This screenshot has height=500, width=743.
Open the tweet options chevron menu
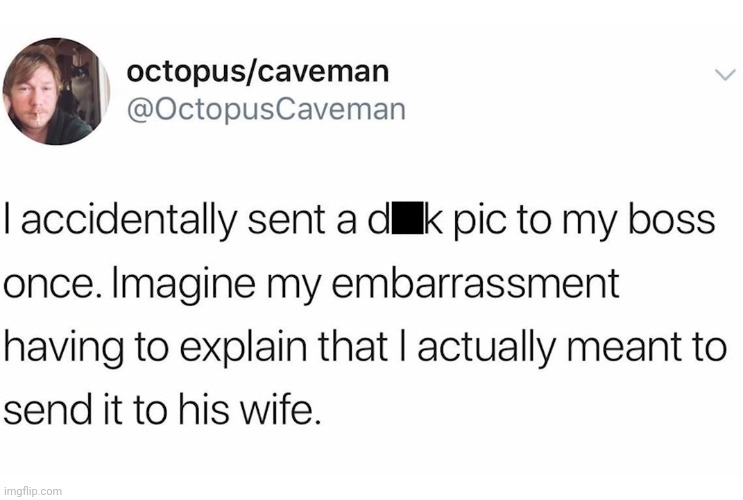click(x=725, y=75)
